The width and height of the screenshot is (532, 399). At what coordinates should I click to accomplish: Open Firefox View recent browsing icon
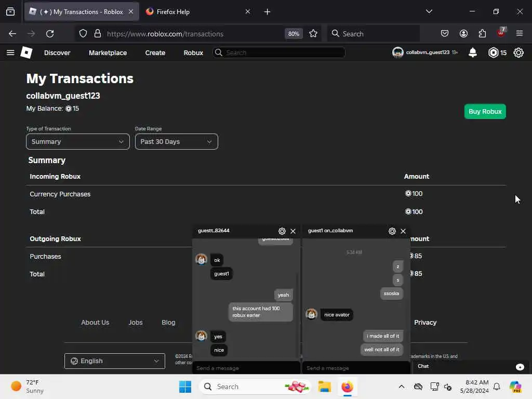[10, 12]
